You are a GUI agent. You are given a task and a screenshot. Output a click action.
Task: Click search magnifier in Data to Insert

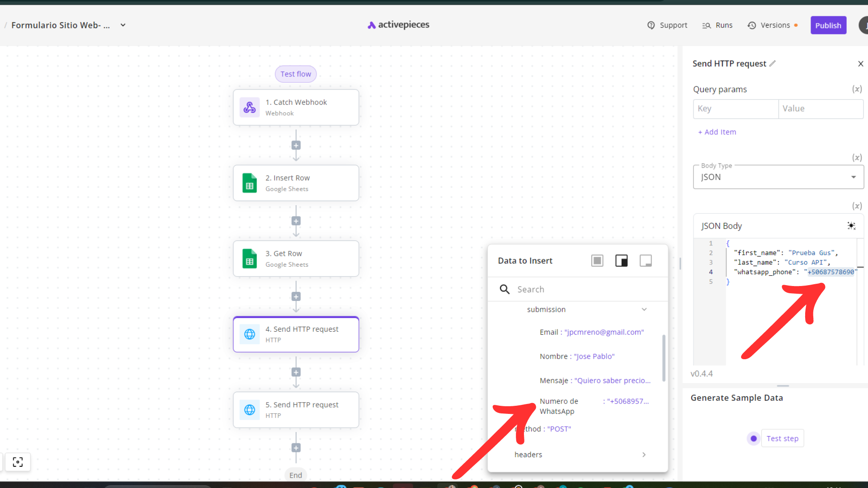tap(505, 289)
